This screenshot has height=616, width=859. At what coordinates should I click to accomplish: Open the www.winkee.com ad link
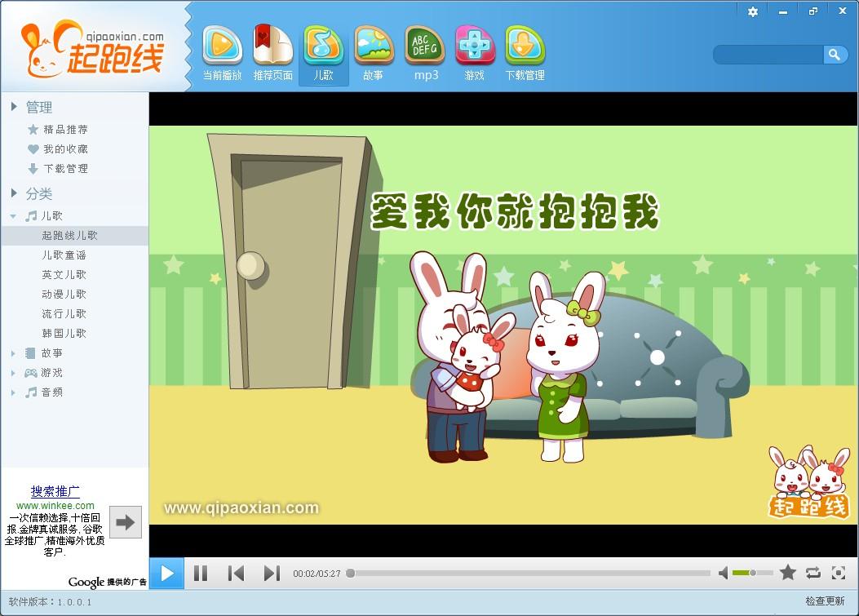(55, 506)
